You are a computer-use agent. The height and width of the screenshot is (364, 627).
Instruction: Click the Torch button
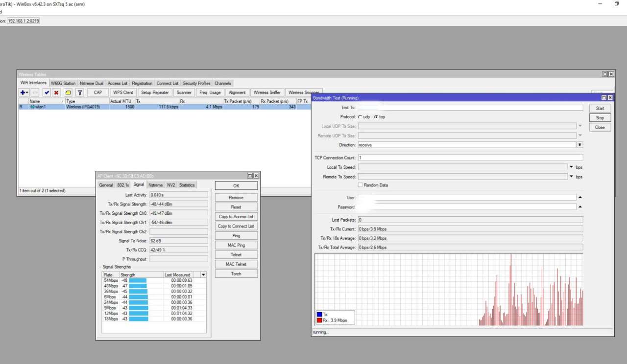pyautogui.click(x=236, y=274)
